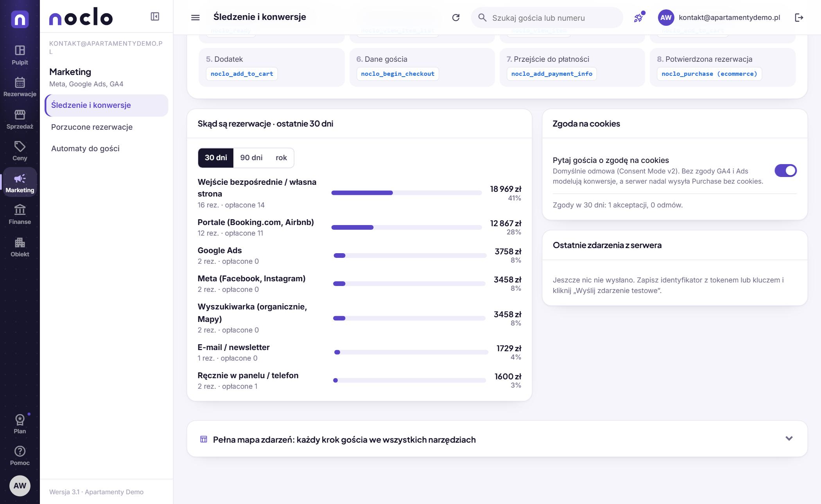821x504 pixels.
Task: Select the 90 dni period
Action: 251,158
